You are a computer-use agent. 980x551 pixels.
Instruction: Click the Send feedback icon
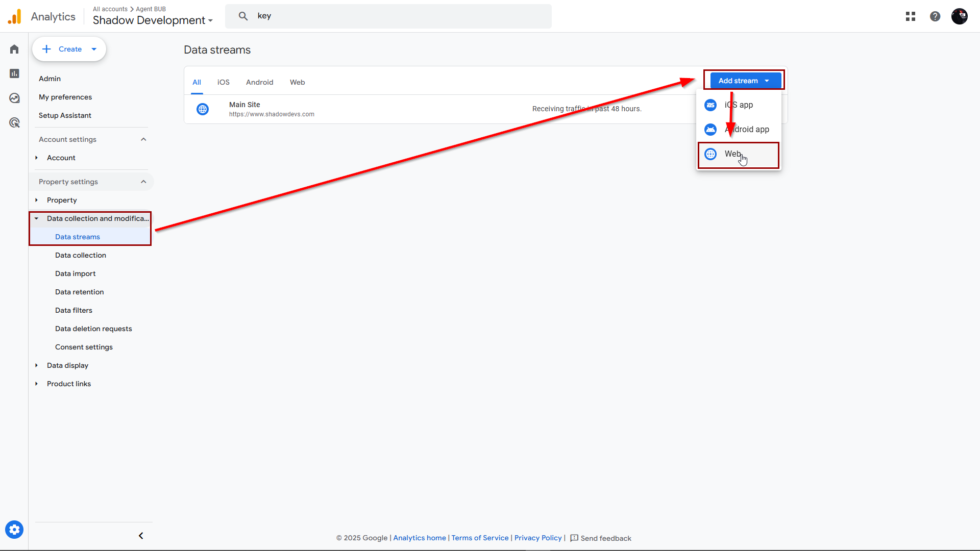coord(574,538)
